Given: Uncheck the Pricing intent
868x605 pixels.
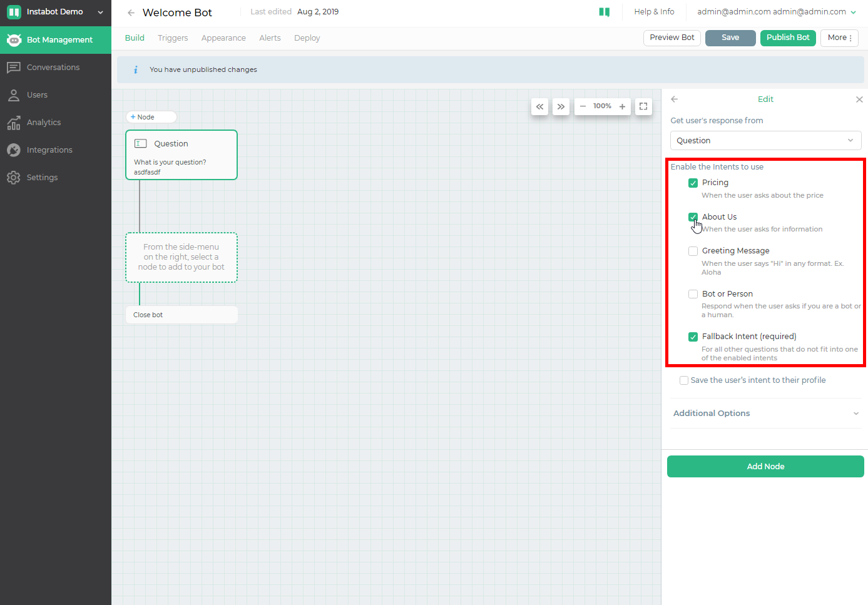Looking at the screenshot, I should pyautogui.click(x=693, y=183).
